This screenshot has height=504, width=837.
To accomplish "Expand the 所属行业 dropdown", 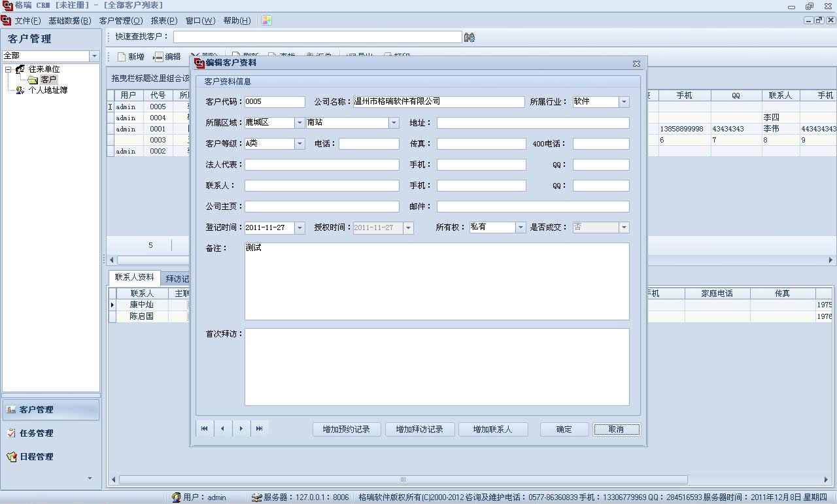I will click(624, 102).
